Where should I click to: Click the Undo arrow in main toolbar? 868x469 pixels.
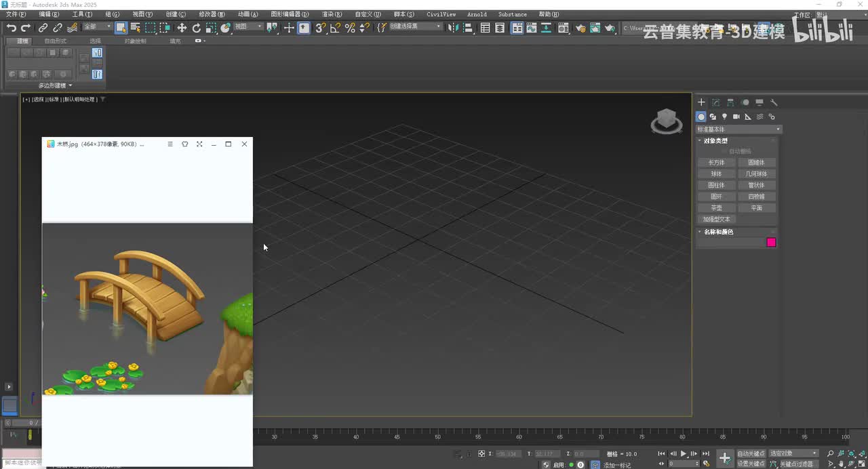(11, 28)
